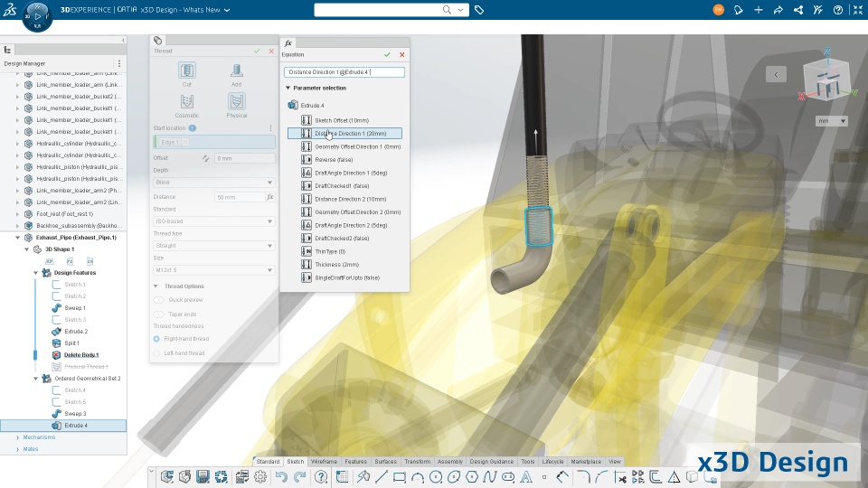Switch to Features toolbar tab

coord(355,462)
